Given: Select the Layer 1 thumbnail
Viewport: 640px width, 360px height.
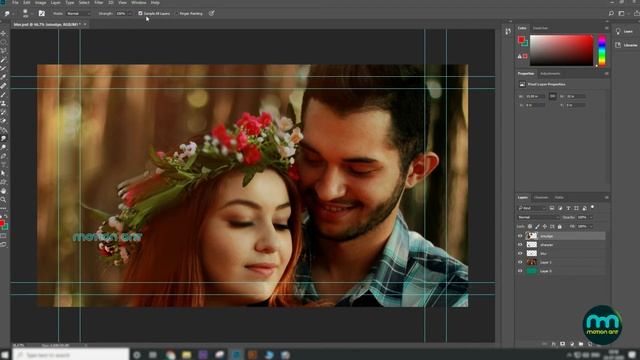Looking at the screenshot, I should 532,262.
